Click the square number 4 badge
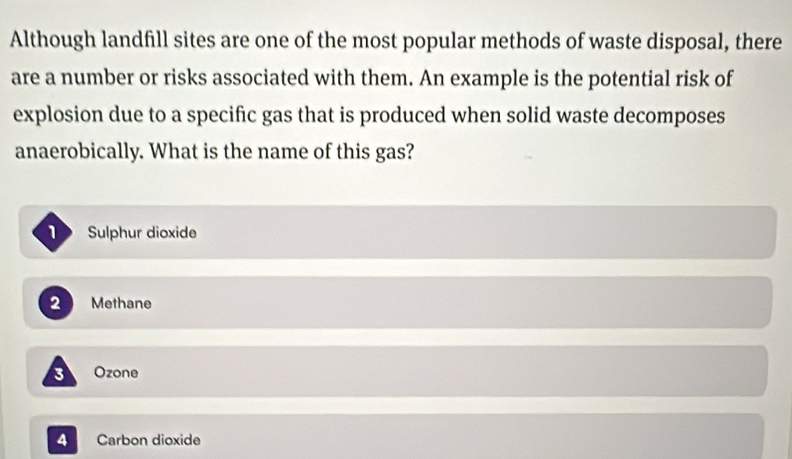The image size is (792, 459). click(63, 439)
